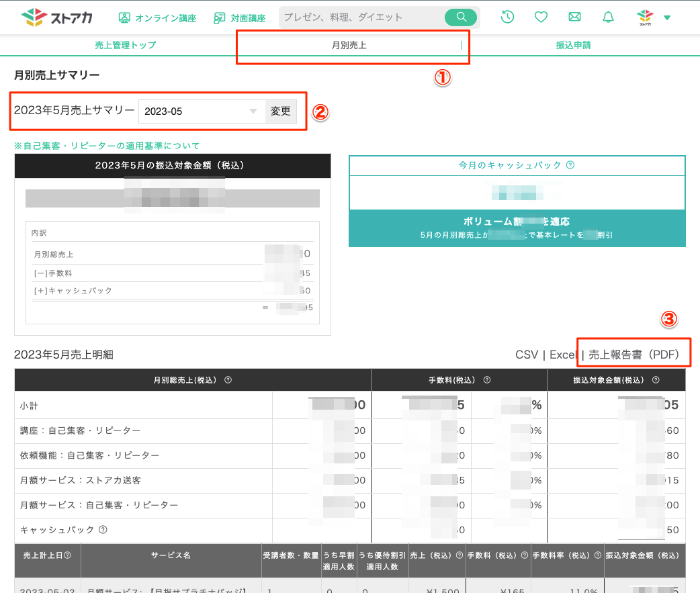700x593 pixels.
Task: Download sales details as CSV
Action: [527, 355]
